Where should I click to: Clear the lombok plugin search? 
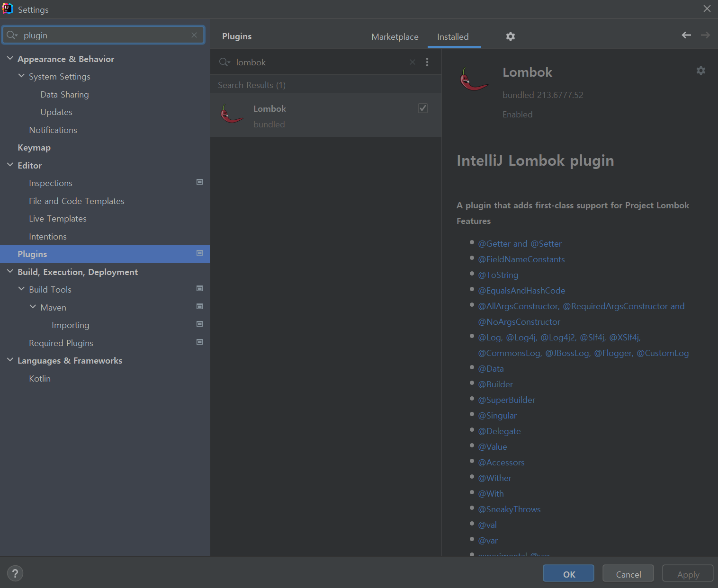[x=413, y=62]
